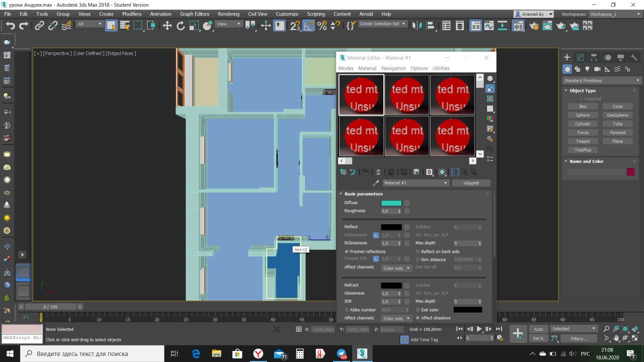
Task: Open Material Editor Modes menu
Action: point(346,68)
